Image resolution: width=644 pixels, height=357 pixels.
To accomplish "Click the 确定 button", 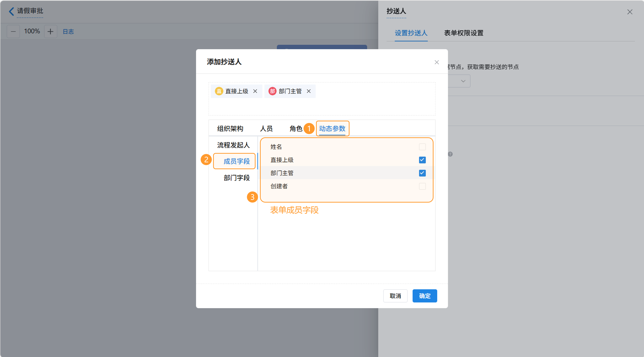I will (x=424, y=296).
